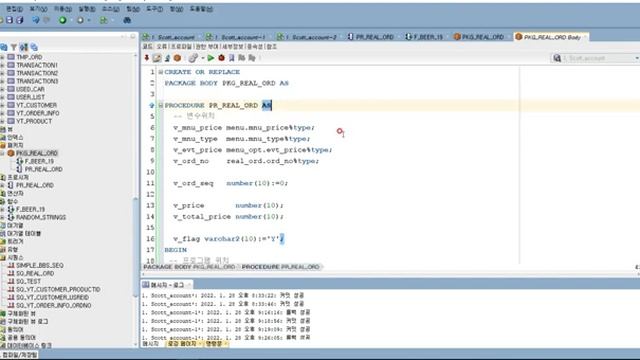Click the grey Forward navigation button

(x=80, y=20)
